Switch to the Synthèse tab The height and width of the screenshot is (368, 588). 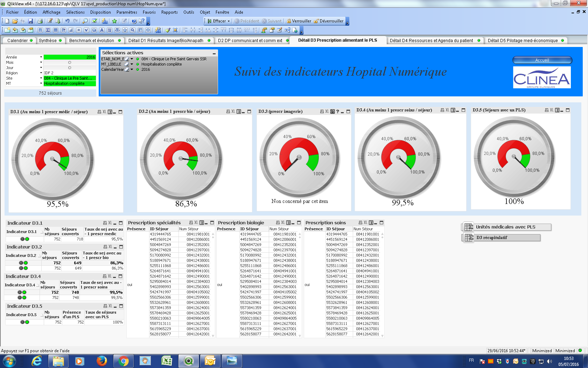click(x=50, y=40)
